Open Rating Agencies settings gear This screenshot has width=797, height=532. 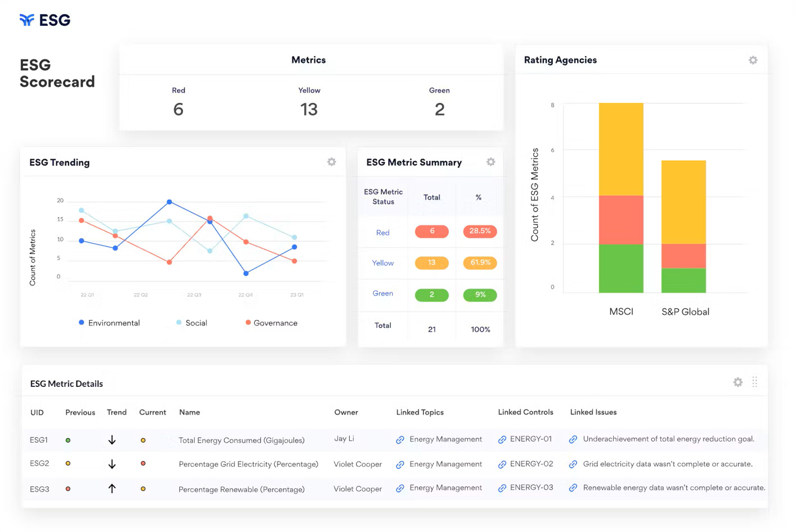753,60
